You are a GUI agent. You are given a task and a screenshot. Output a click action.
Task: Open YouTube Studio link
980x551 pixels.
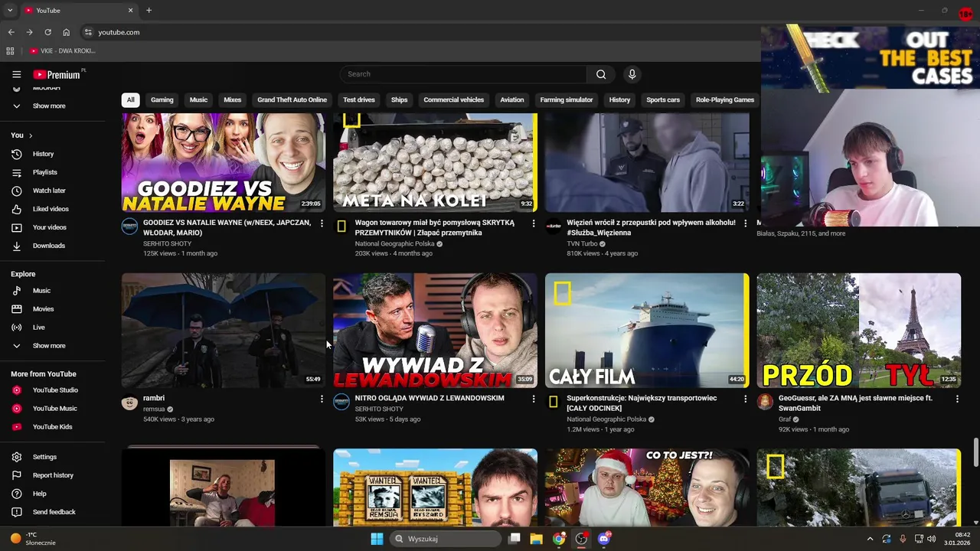coord(54,390)
